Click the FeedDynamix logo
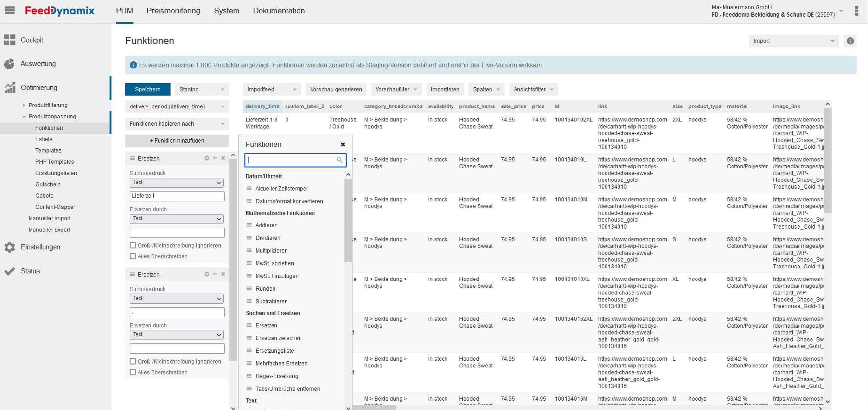This screenshot has height=410, width=868. 59,11
